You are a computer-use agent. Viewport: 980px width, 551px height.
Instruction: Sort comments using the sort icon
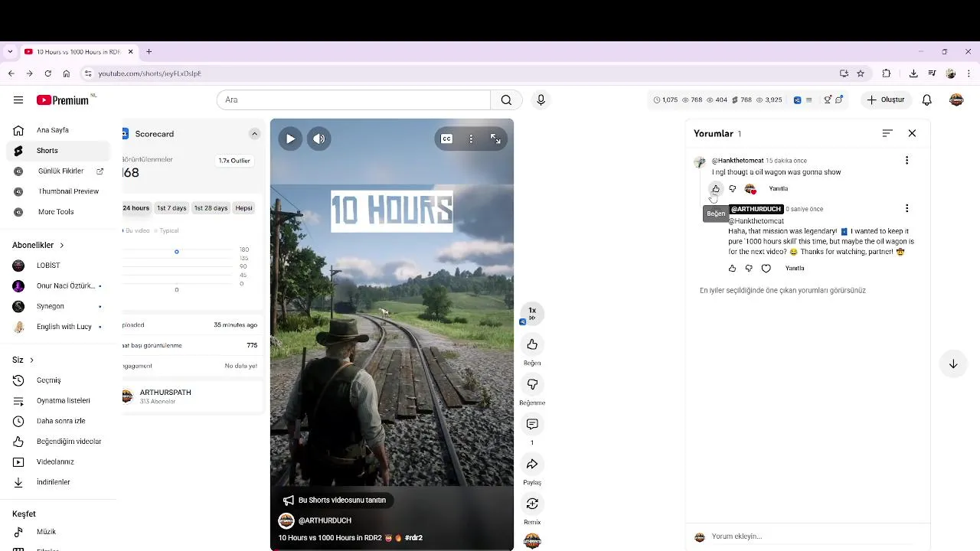[x=887, y=133]
